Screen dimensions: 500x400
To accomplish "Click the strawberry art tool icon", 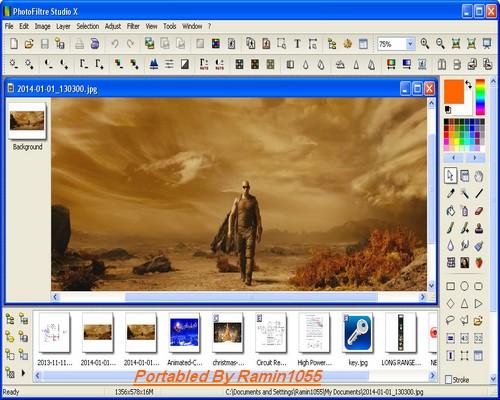I will [479, 263].
